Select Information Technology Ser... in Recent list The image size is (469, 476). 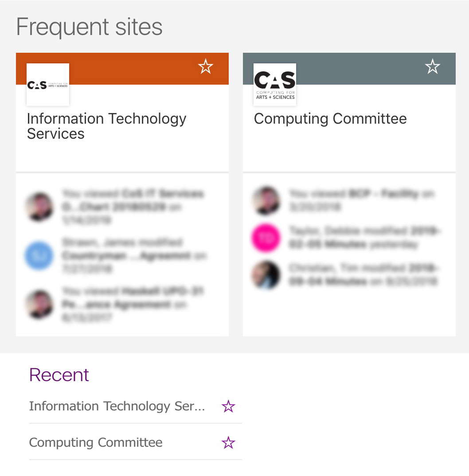click(117, 406)
